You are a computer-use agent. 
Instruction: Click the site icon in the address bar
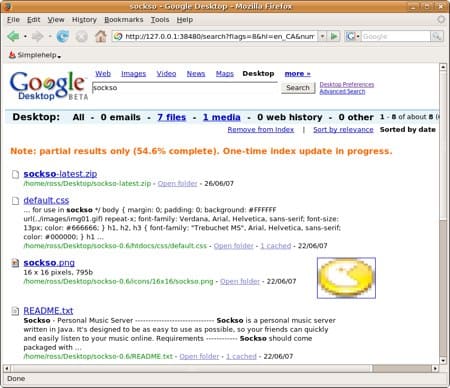pos(118,36)
